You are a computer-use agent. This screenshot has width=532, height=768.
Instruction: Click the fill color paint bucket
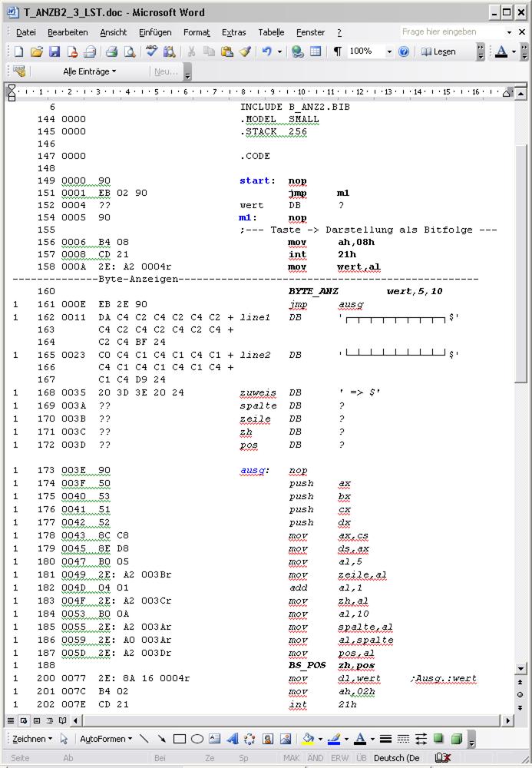click(x=306, y=739)
